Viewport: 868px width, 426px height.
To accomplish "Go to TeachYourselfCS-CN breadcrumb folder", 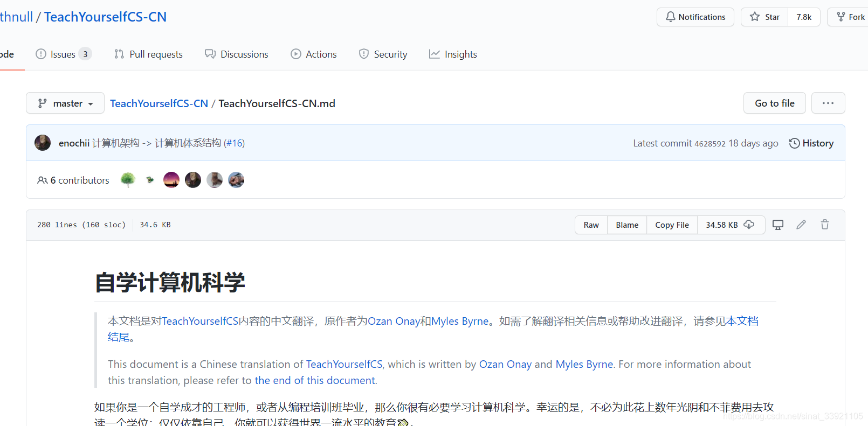I will click(159, 103).
